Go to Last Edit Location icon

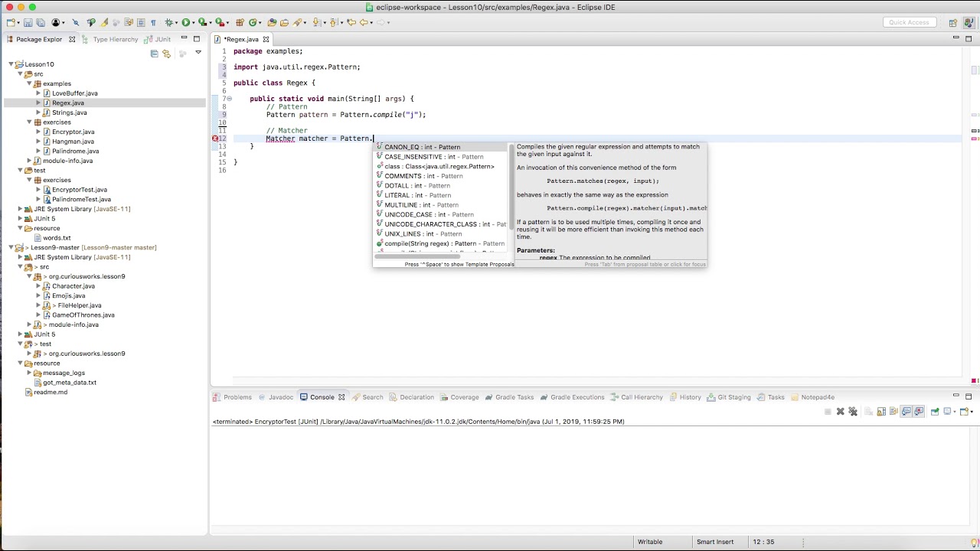pos(351,22)
